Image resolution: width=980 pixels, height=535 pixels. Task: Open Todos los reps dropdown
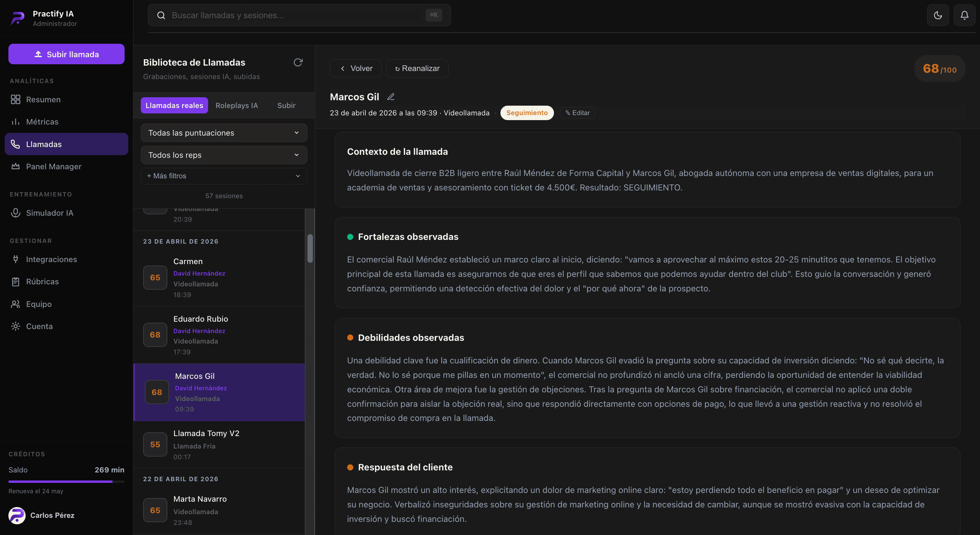[224, 155]
